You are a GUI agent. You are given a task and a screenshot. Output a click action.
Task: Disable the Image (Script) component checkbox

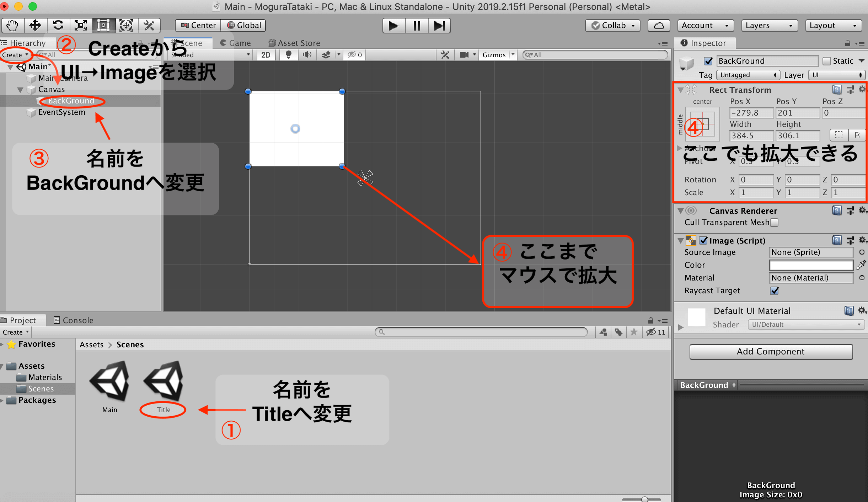(703, 241)
